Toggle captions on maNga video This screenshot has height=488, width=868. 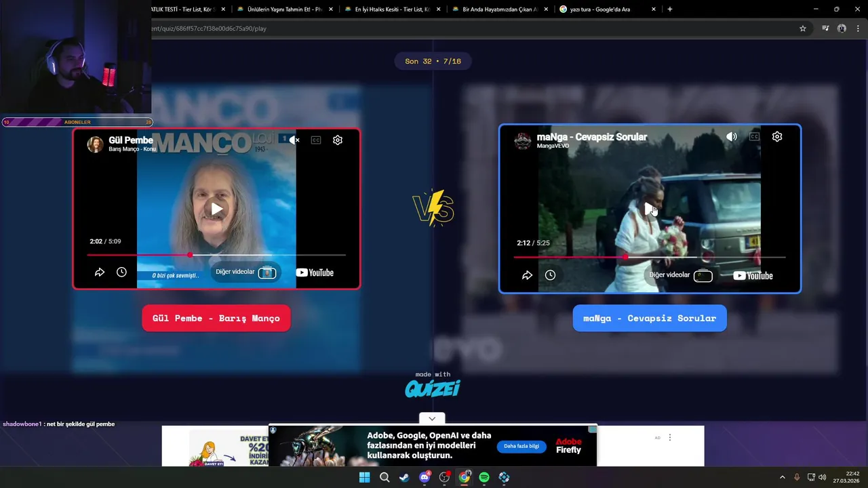tap(754, 137)
